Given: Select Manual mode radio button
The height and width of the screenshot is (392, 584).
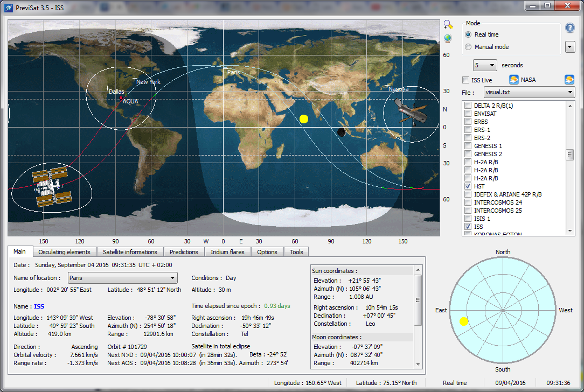Looking at the screenshot, I should (468, 47).
